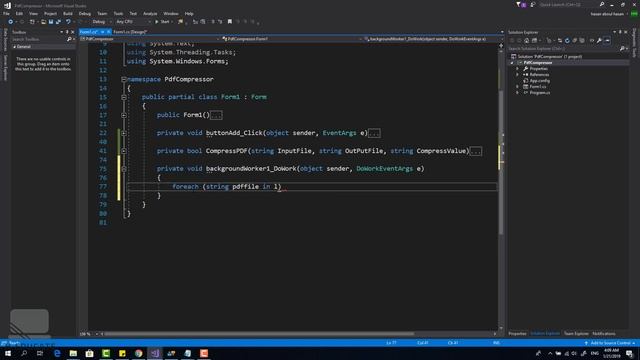Expand the collapsed Form1() constructor
This screenshot has width=640, height=360.
tap(124, 115)
